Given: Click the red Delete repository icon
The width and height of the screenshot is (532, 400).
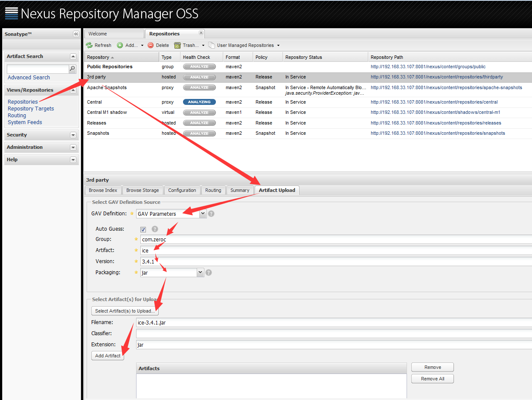Looking at the screenshot, I should tap(151, 45).
